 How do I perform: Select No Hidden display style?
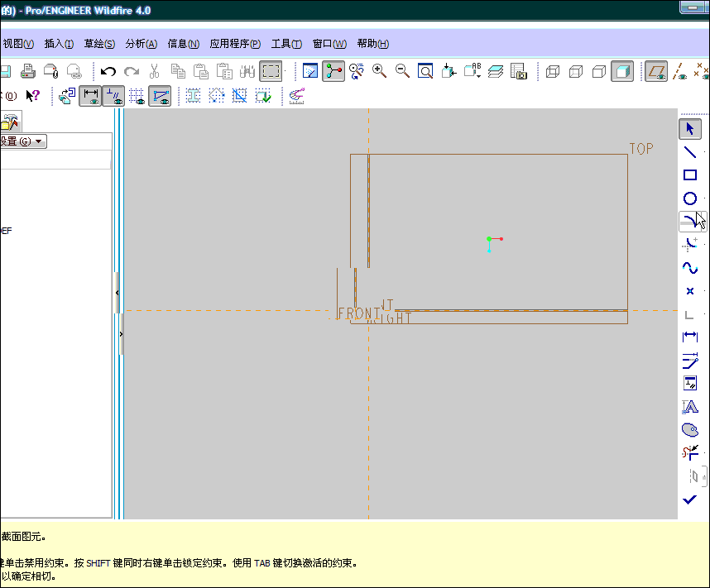click(x=599, y=71)
